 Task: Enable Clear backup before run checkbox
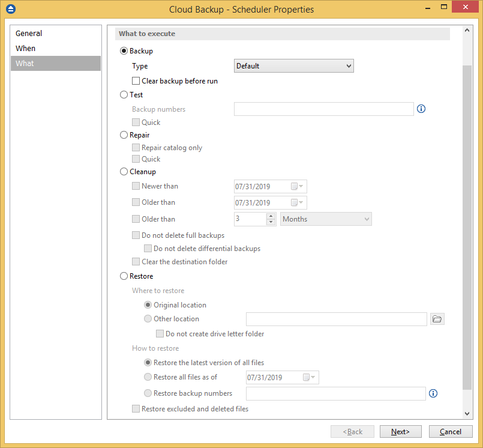pyautogui.click(x=136, y=80)
